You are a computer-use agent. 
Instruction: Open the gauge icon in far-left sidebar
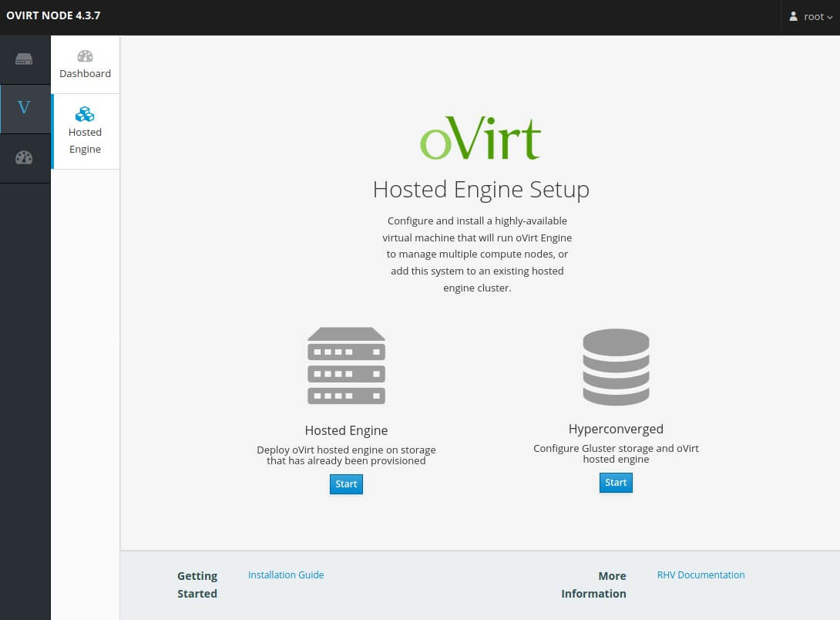click(x=24, y=158)
